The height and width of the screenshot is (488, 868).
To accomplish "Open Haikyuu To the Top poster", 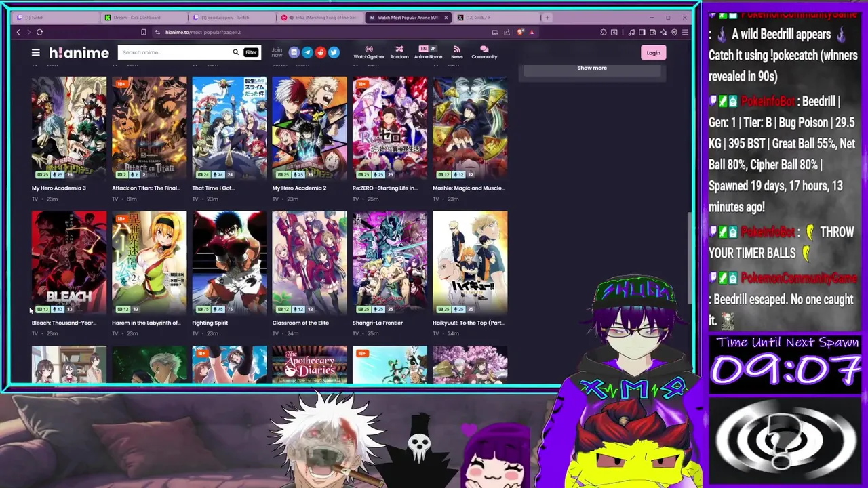I will 470,262.
